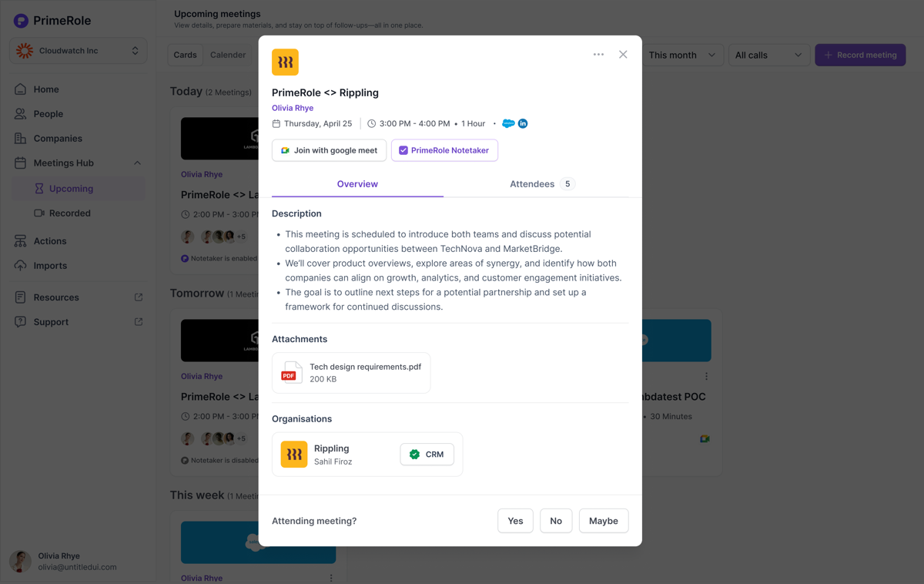The height and width of the screenshot is (584, 924).
Task: Select the Attendees tab
Action: pos(542,184)
